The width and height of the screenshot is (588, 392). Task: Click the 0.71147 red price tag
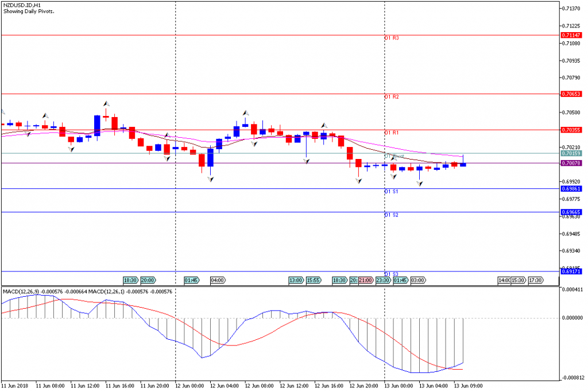pos(572,35)
